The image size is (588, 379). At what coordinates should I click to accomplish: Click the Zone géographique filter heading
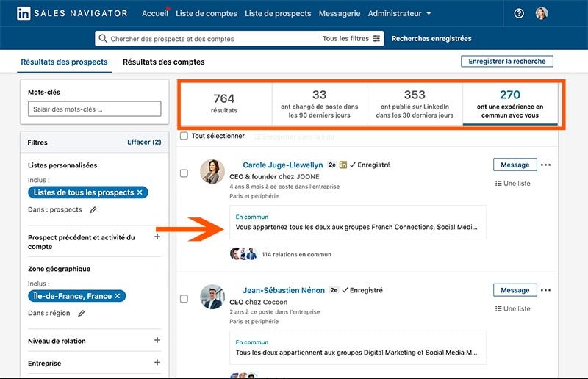tap(59, 269)
